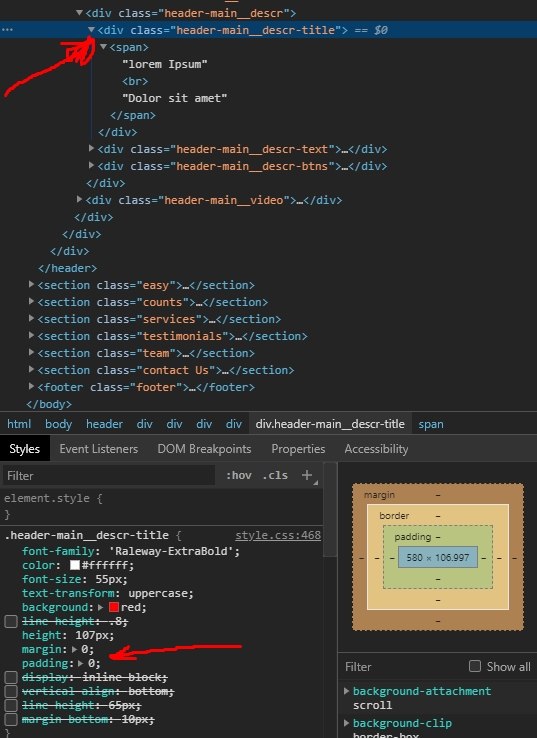
Task: Select header in the breadcrumb trail
Action: 104,424
